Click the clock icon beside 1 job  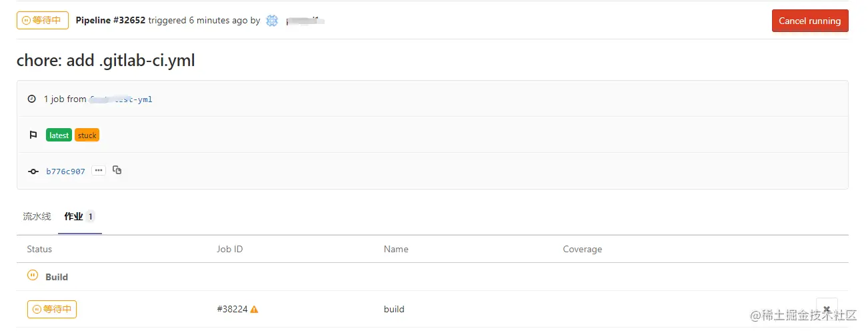[32, 99]
